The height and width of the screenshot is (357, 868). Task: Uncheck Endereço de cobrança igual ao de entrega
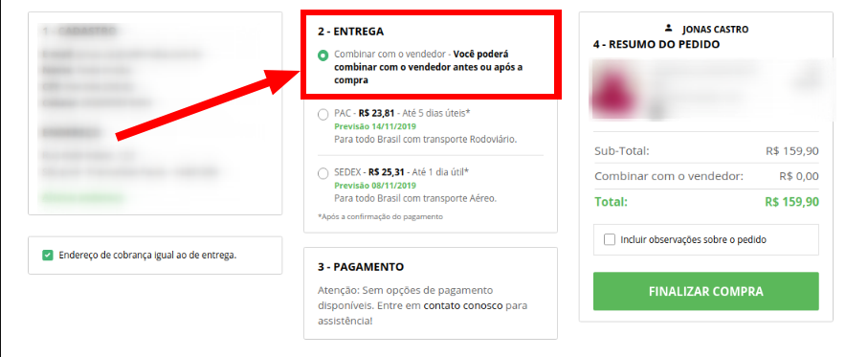point(48,256)
